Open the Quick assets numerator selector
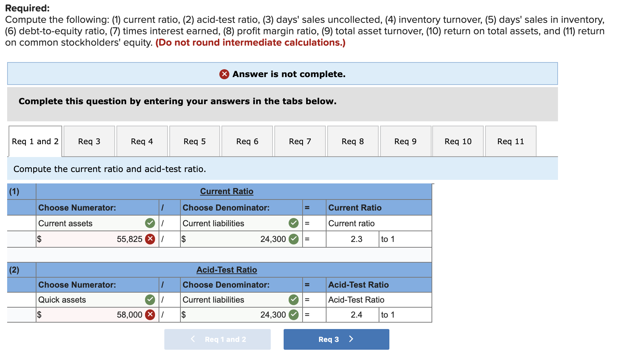Viewport: 618px width, 364px height. click(89, 300)
